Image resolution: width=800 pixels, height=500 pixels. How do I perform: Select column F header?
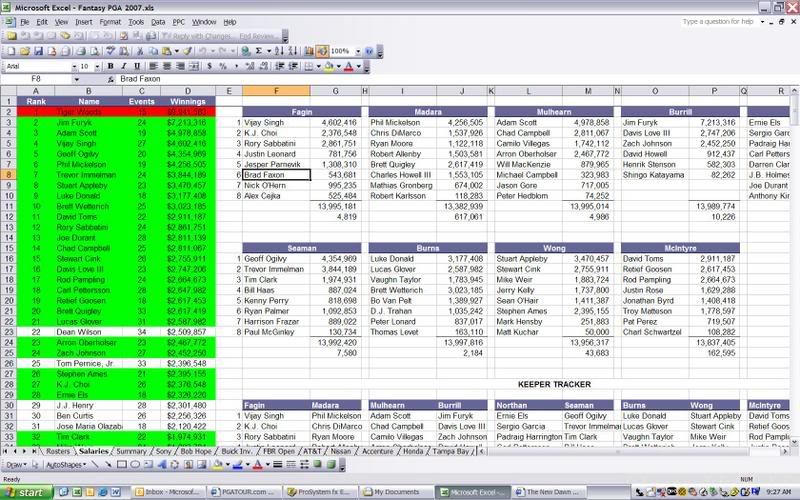click(x=276, y=91)
